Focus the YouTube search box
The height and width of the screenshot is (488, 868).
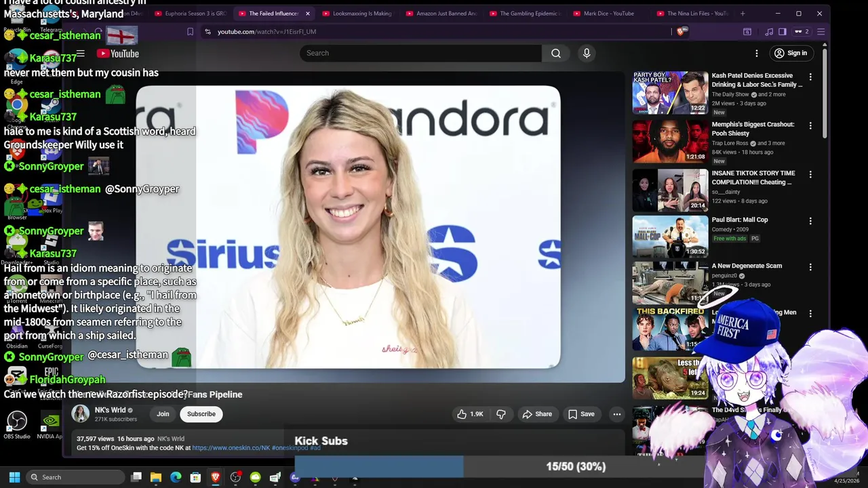pos(420,53)
